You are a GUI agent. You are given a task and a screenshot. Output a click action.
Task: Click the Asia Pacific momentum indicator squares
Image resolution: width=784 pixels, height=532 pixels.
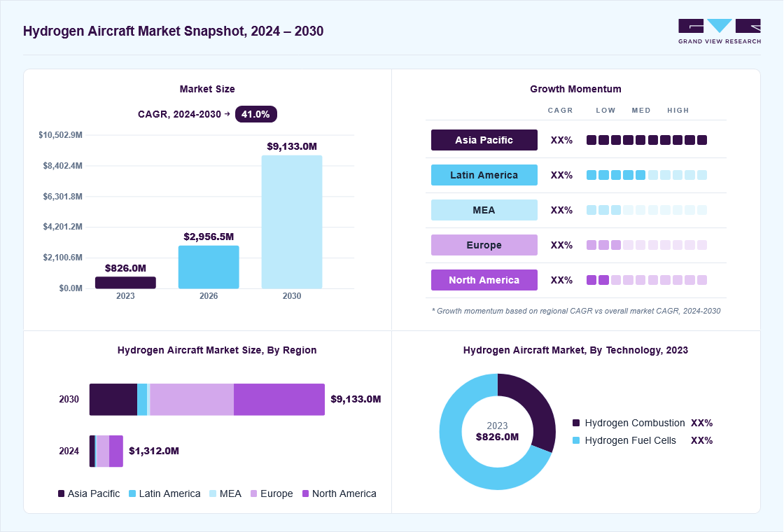[647, 140]
